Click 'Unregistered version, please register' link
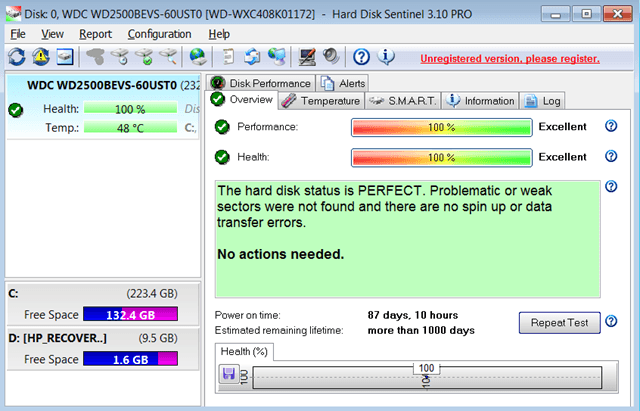The width and height of the screenshot is (640, 411). point(510,59)
